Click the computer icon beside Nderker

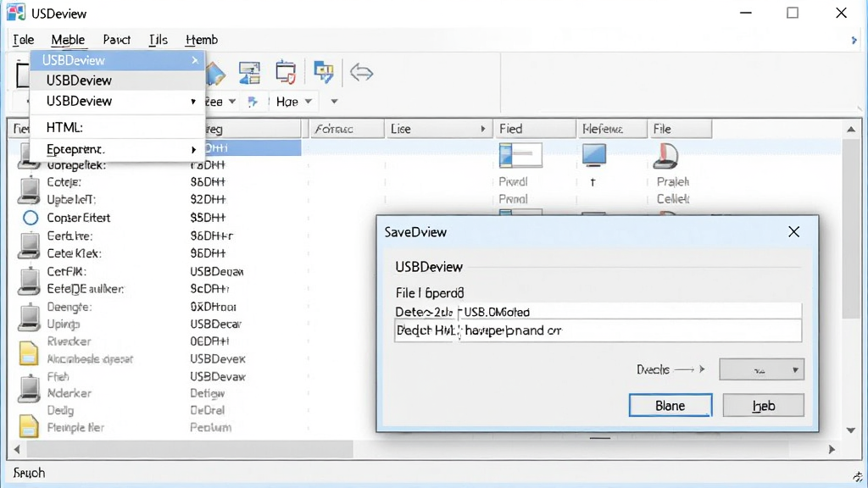tap(29, 388)
